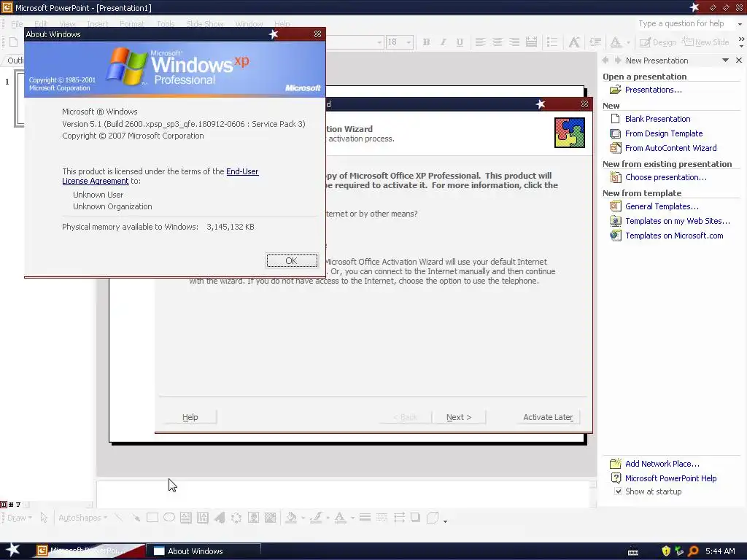Click the Line Color brush icon

pos(316,518)
